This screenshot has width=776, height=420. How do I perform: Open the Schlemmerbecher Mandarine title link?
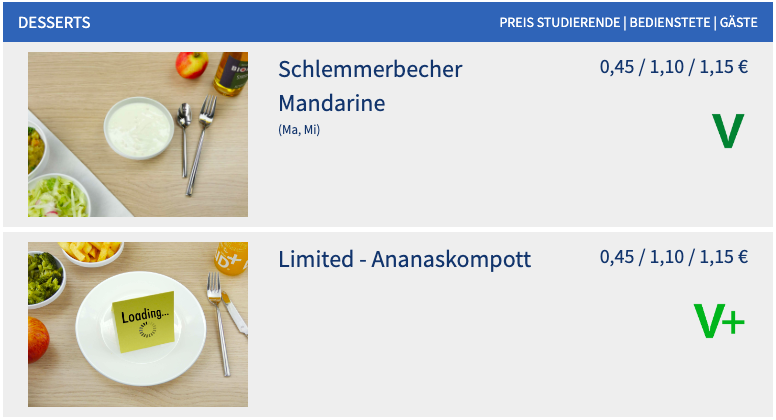pos(370,86)
